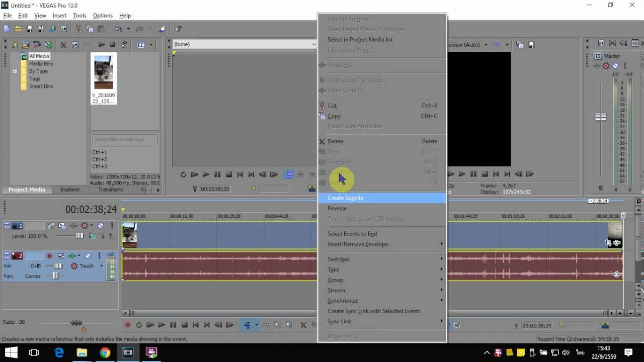
Task: Click Copy Snapshot to Clipboard icon in preview
Action: click(520, 45)
